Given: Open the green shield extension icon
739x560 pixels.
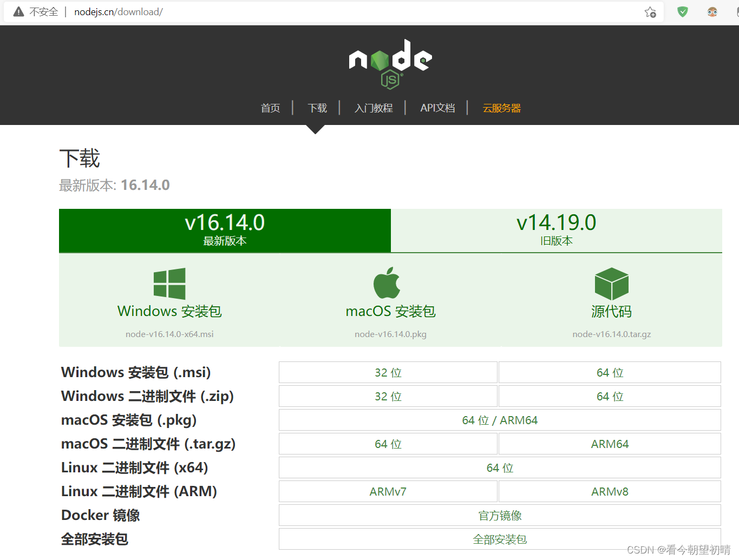Looking at the screenshot, I should pos(683,12).
